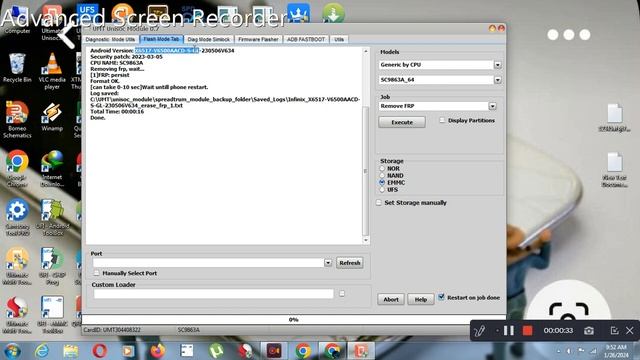The width and height of the screenshot is (640, 360).
Task: Open the Recycle Bin icon
Action: [x=17, y=68]
